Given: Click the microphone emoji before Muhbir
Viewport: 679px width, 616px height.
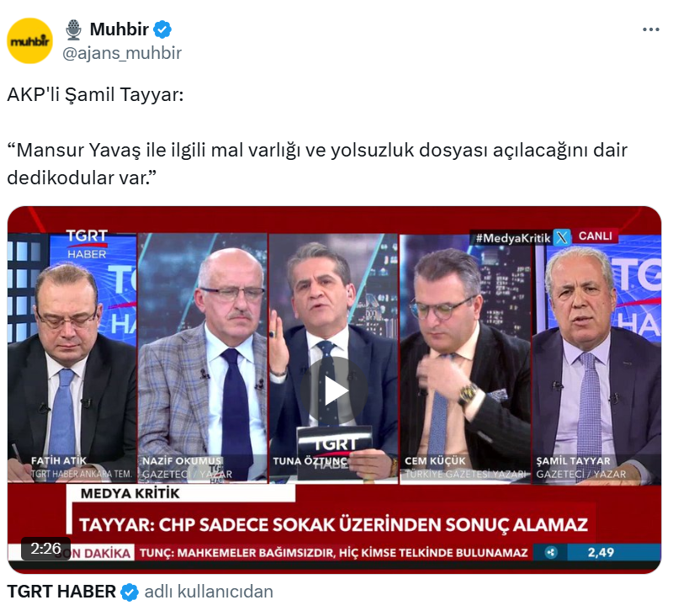Looking at the screenshot, I should tap(74, 29).
